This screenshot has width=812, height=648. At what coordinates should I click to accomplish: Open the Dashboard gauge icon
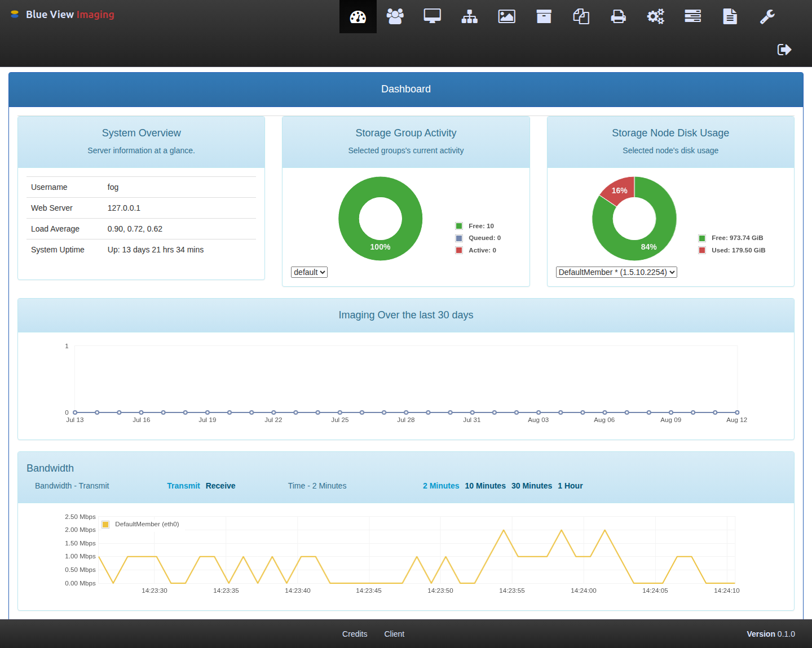click(x=358, y=17)
